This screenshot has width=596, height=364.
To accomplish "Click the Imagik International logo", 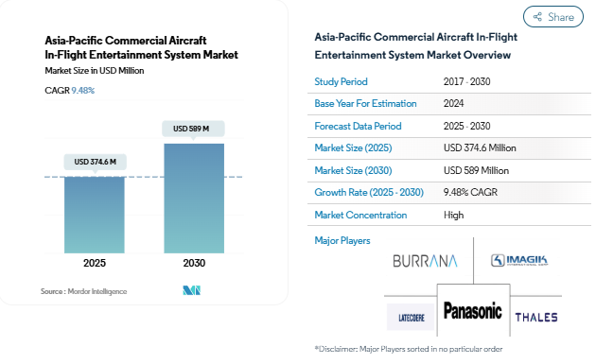I will click(519, 260).
